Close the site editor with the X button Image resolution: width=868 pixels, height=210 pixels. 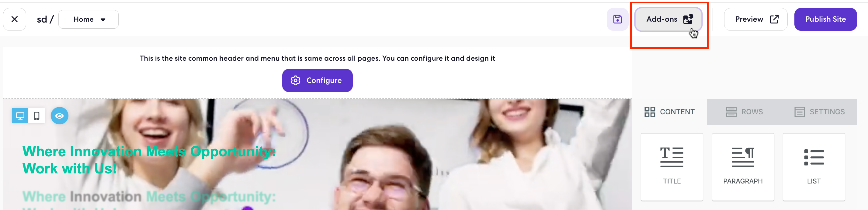15,19
